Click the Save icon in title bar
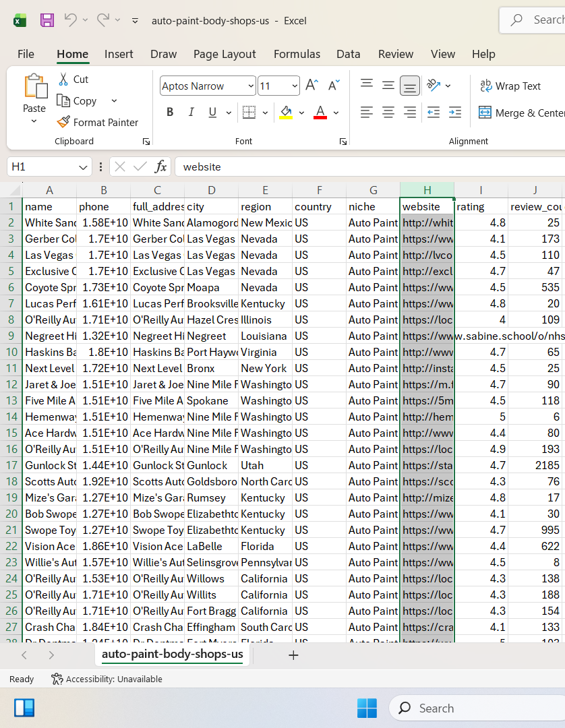Screen dimensions: 565x728 (47, 20)
